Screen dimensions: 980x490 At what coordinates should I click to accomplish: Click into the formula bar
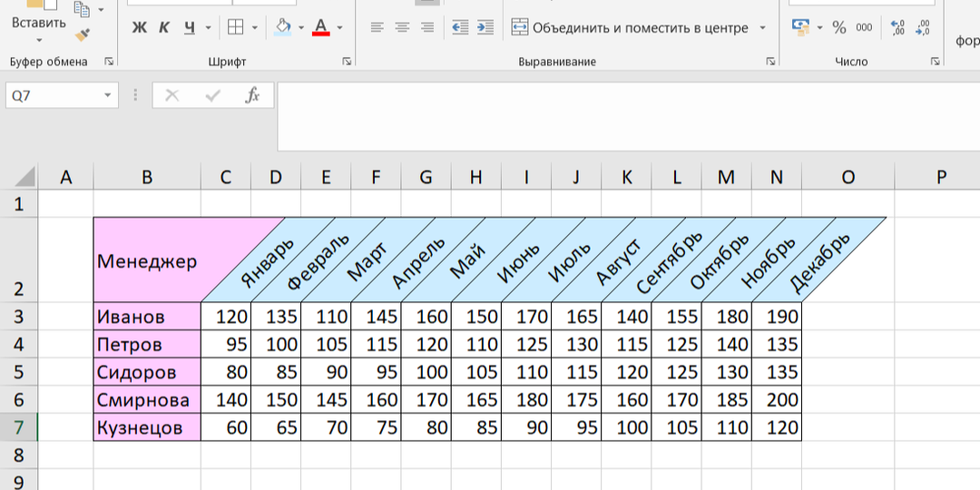[629, 117]
